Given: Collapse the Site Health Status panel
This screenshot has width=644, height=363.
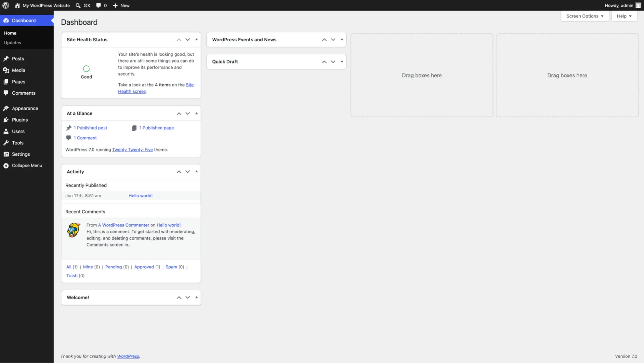Looking at the screenshot, I should coord(197,40).
